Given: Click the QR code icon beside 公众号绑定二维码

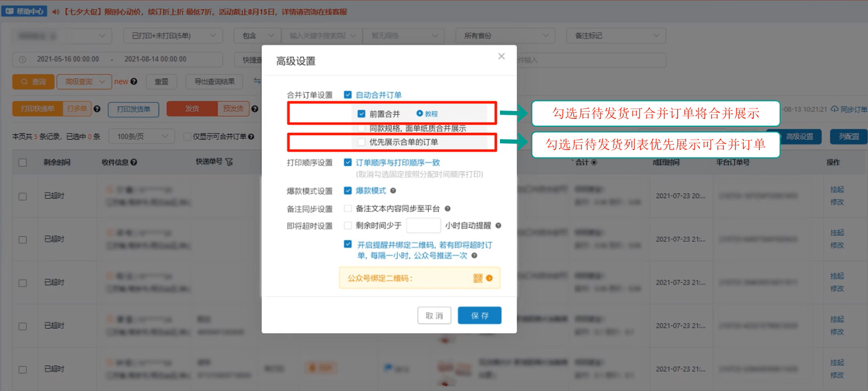Looking at the screenshot, I should point(478,278).
